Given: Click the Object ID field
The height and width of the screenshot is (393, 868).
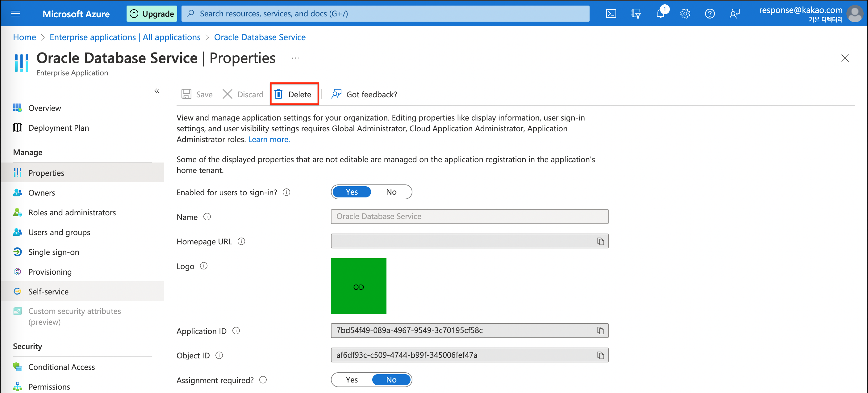Looking at the screenshot, I should (469, 355).
